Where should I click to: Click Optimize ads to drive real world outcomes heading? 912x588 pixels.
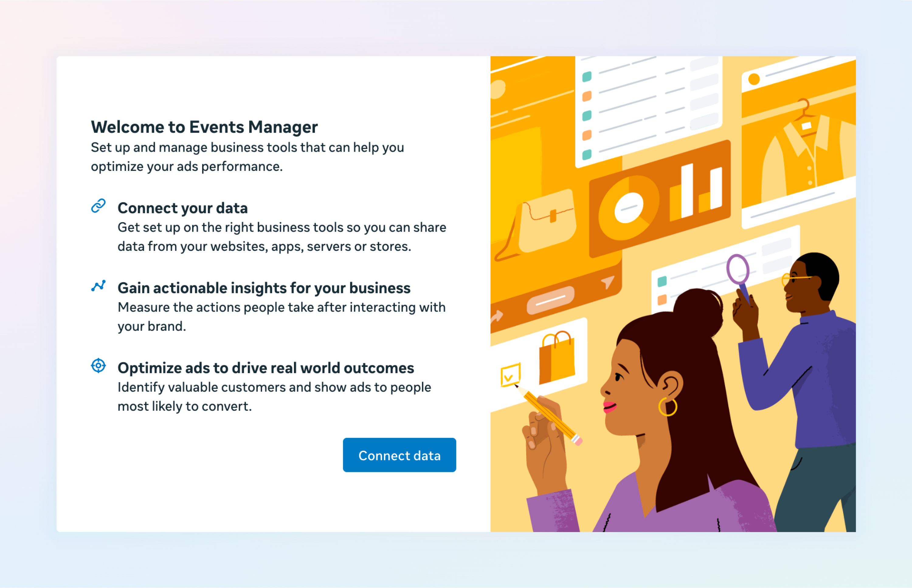click(266, 368)
